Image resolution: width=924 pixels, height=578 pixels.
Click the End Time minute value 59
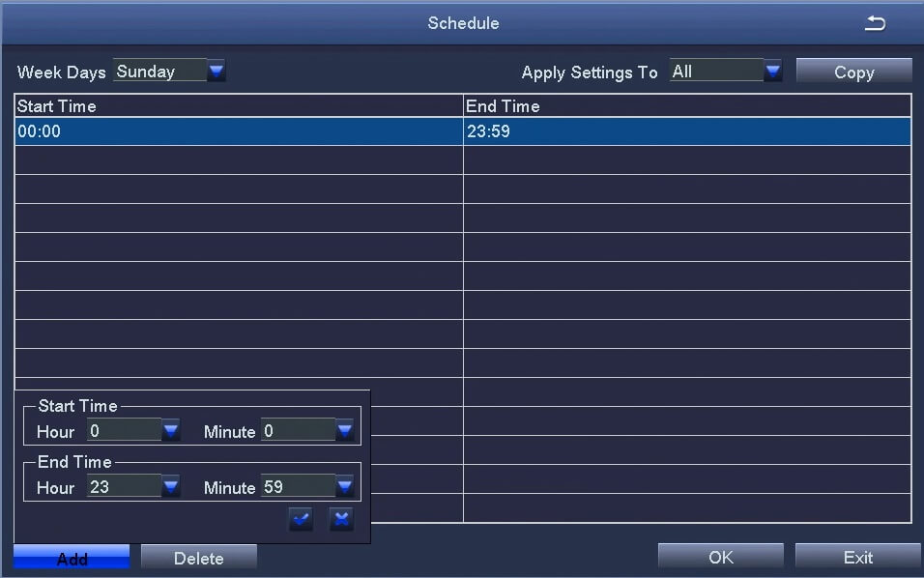click(299, 486)
